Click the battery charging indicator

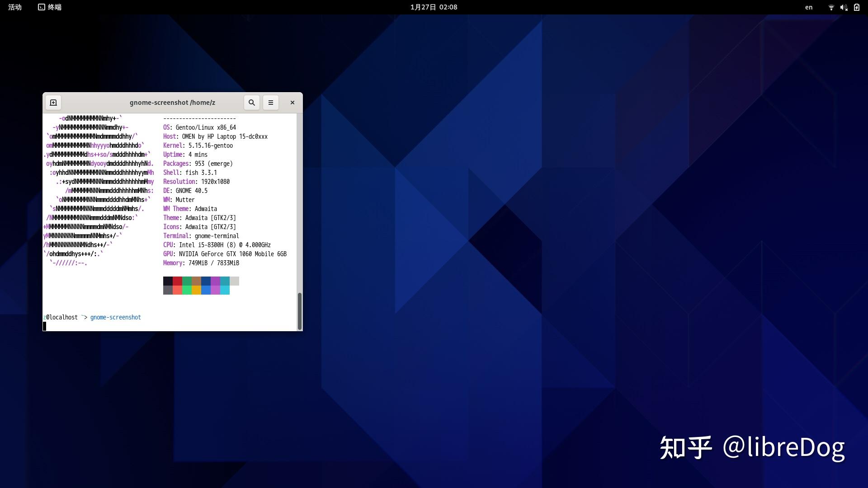click(x=857, y=7)
